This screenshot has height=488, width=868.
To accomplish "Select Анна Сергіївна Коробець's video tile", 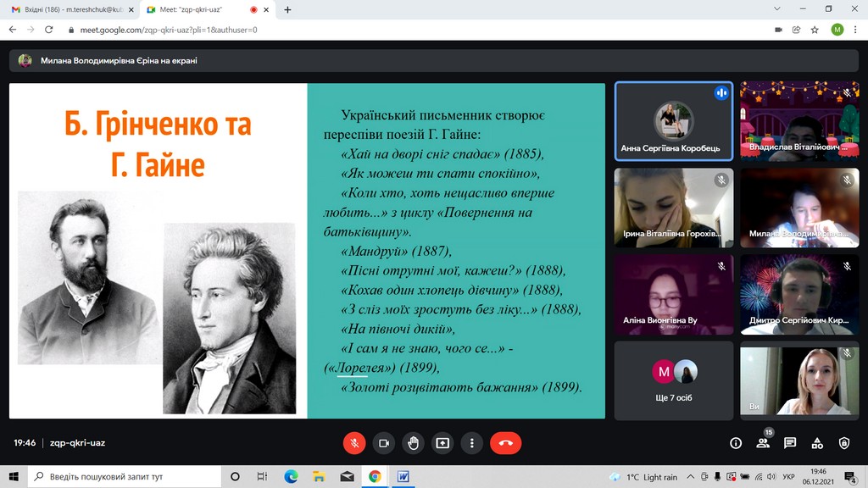I will point(673,120).
